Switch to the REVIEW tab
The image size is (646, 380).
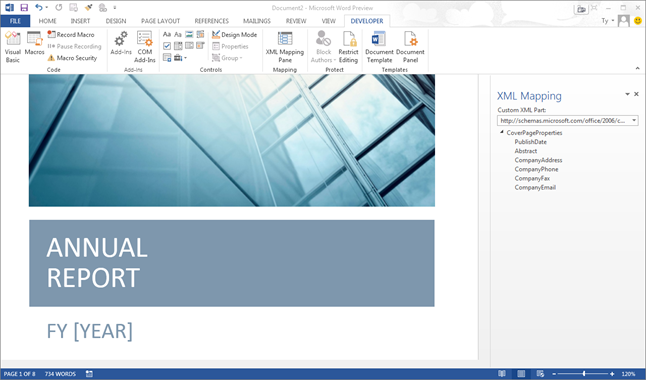pyautogui.click(x=296, y=21)
